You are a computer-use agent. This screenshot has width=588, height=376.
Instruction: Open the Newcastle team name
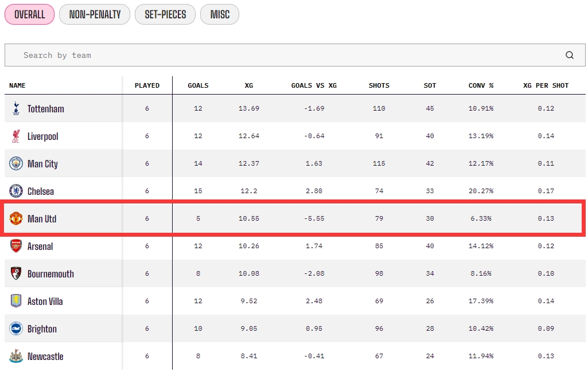[45, 357]
